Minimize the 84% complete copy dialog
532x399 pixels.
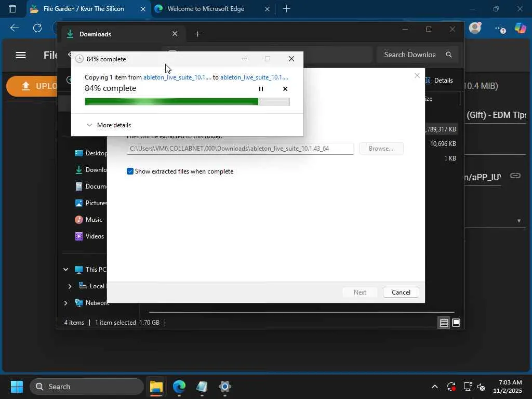244,59
